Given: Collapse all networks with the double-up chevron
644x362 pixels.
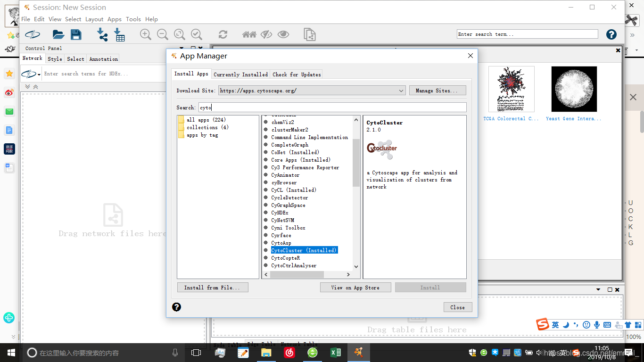Looking at the screenshot, I should click(x=35, y=87).
